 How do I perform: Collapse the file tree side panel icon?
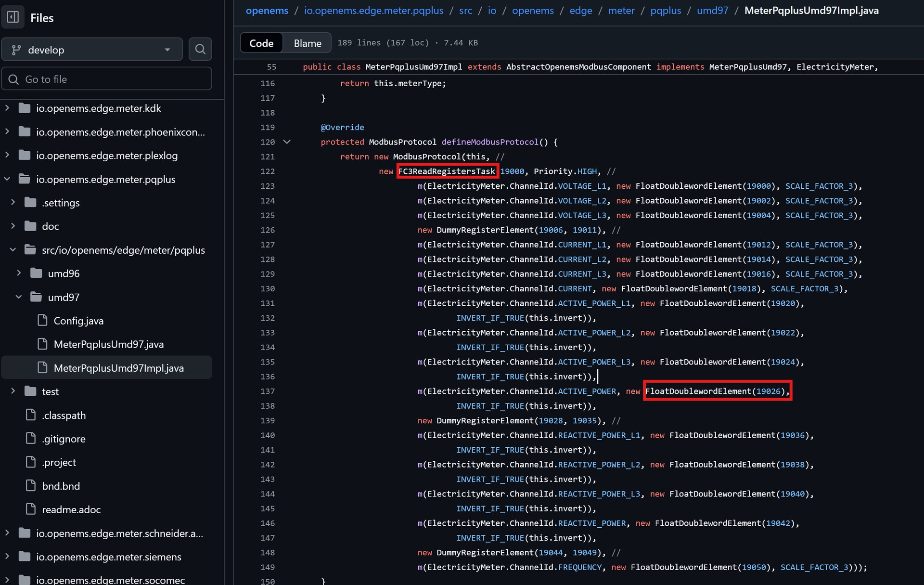[13, 17]
